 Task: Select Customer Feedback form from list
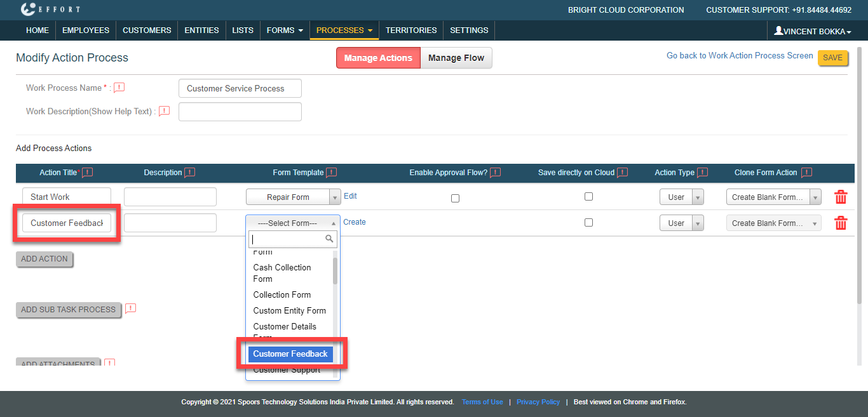[290, 354]
